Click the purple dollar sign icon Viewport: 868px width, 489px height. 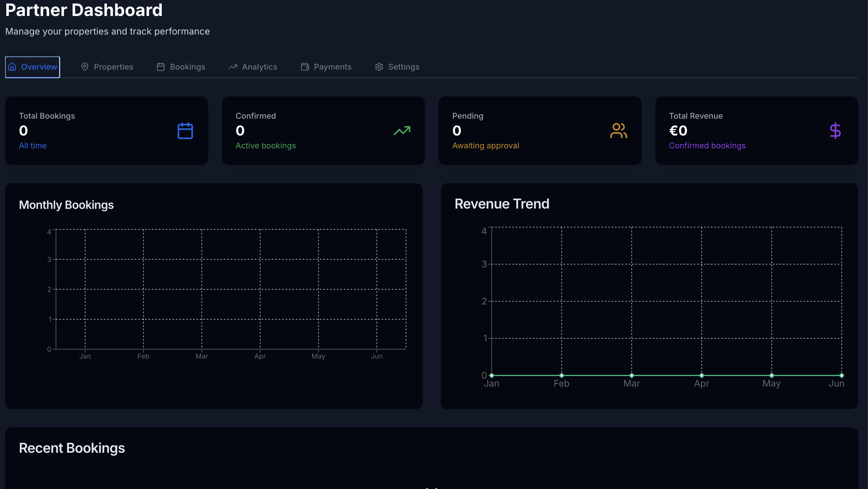835,131
